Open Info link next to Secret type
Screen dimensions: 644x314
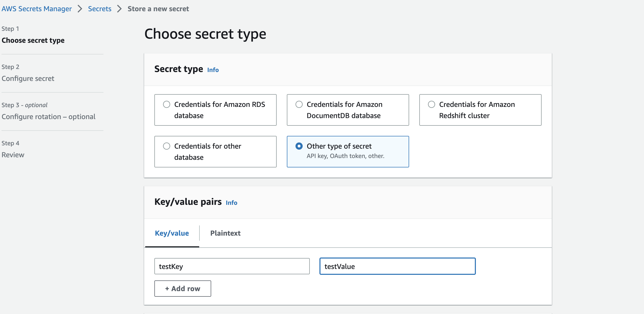tap(213, 70)
